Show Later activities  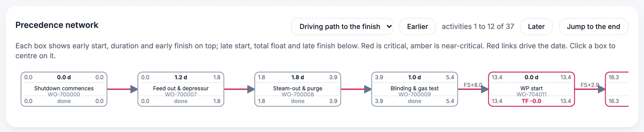point(536,27)
